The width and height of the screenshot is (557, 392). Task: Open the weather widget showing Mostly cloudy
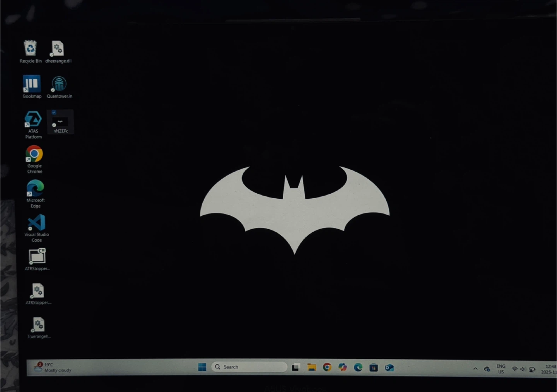53,367
